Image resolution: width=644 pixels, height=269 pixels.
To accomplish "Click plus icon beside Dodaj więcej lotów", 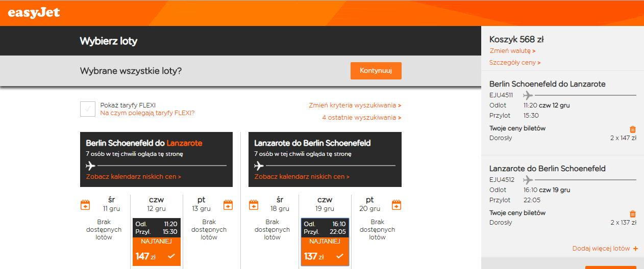I will click(635, 249).
